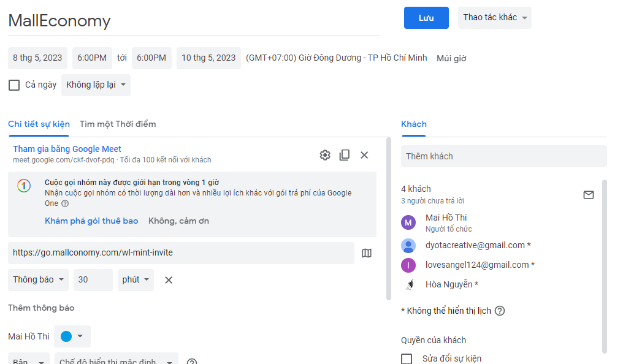Viewport: 623px width, 364px height.
Task: Open Google One info help icon
Action: [x=65, y=203]
